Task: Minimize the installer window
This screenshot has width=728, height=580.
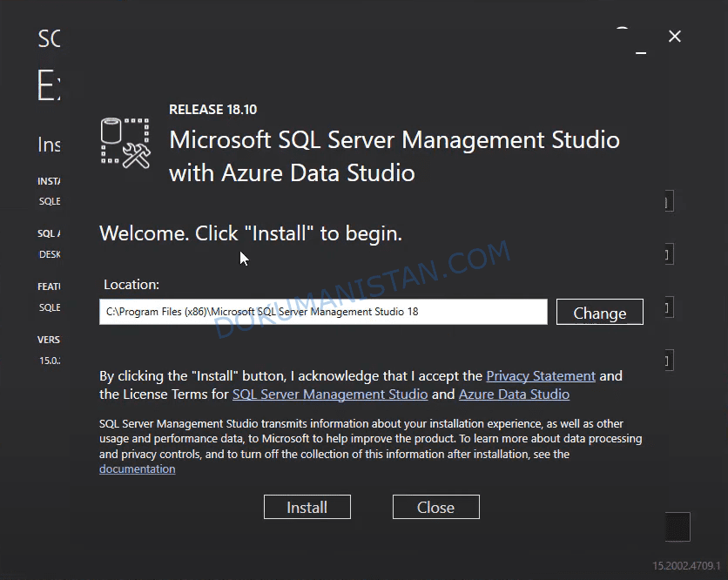Action: pyautogui.click(x=641, y=53)
